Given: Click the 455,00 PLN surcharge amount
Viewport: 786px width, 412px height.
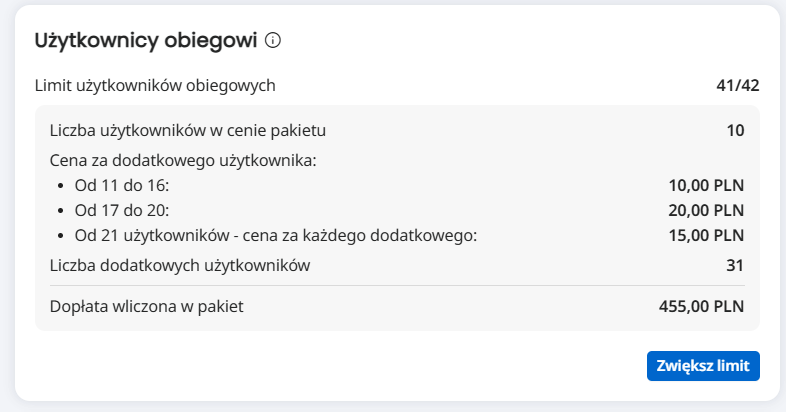Looking at the screenshot, I should [701, 307].
